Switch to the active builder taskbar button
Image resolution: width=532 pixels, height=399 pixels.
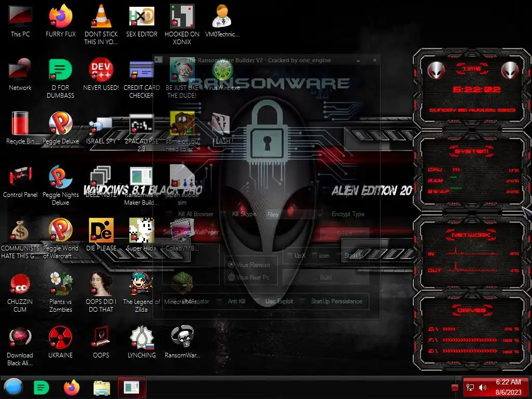[x=131, y=387]
